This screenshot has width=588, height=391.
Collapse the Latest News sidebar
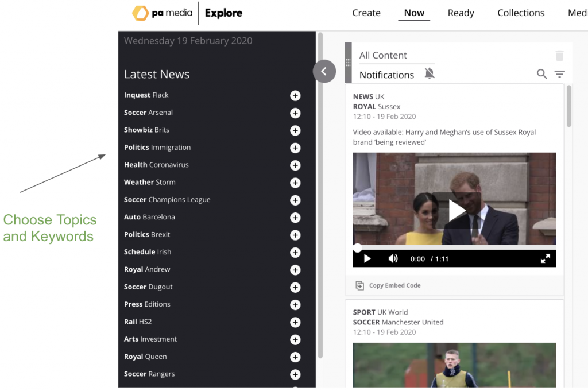point(324,71)
